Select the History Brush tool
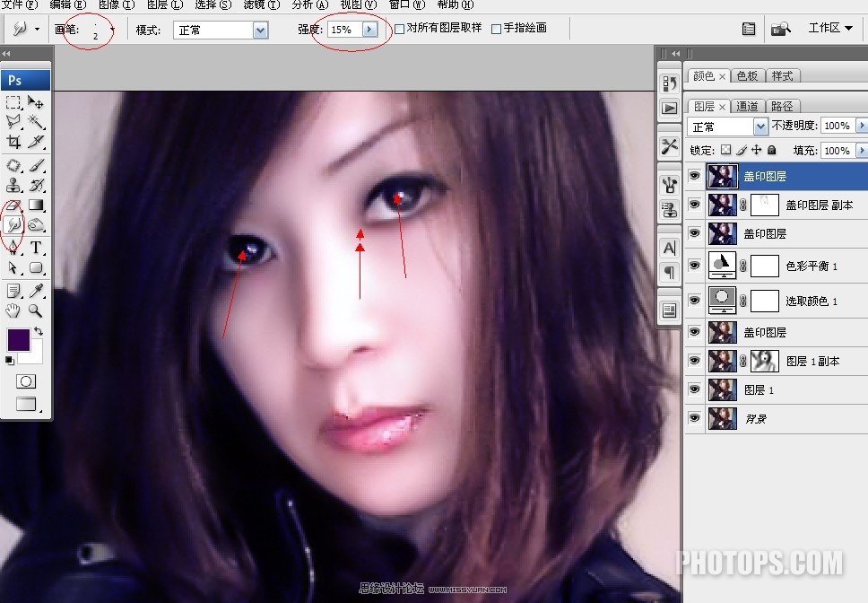Image resolution: width=868 pixels, height=603 pixels. 36,185
